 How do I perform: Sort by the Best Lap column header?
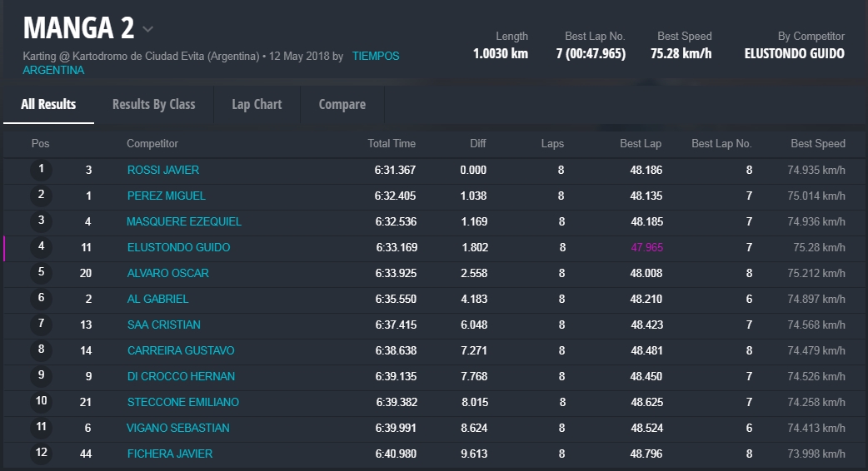pyautogui.click(x=640, y=144)
